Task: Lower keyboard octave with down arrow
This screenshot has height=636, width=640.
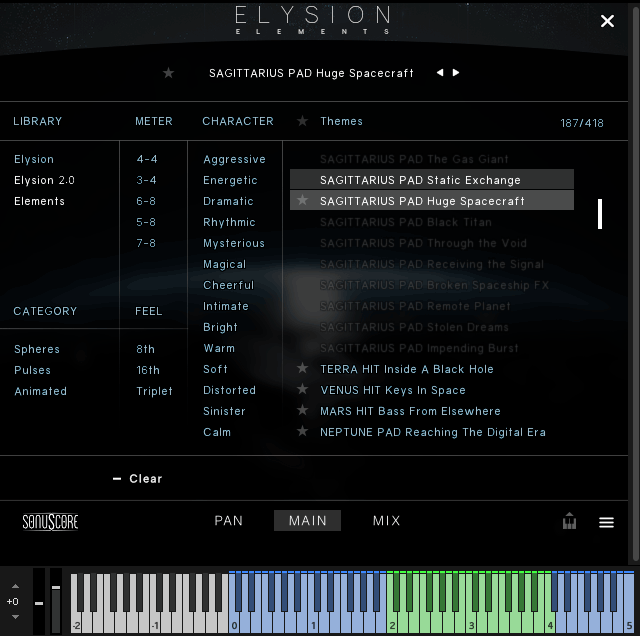Action: (15, 617)
